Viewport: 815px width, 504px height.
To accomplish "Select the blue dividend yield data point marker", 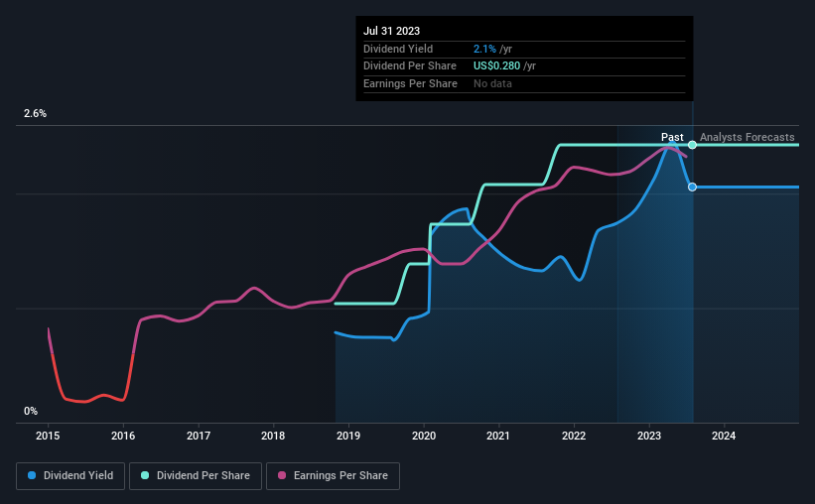I will coord(692,188).
